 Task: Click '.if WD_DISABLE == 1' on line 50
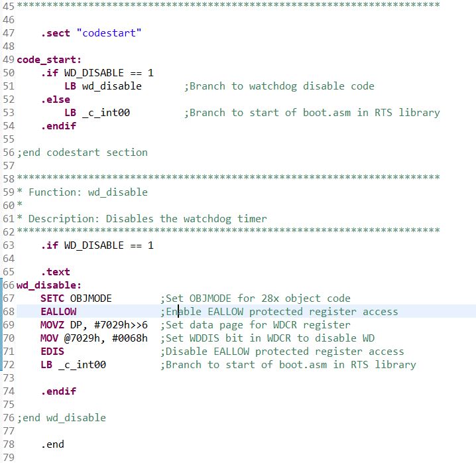pyautogui.click(x=97, y=73)
